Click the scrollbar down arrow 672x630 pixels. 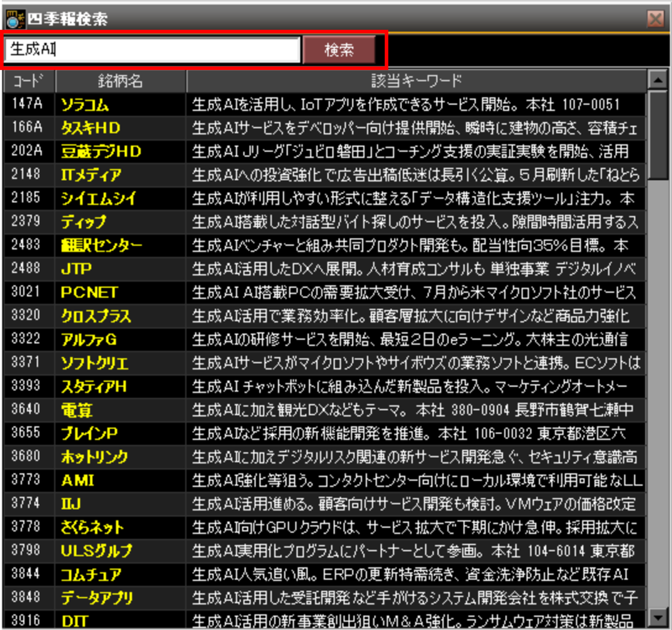[x=657, y=617]
